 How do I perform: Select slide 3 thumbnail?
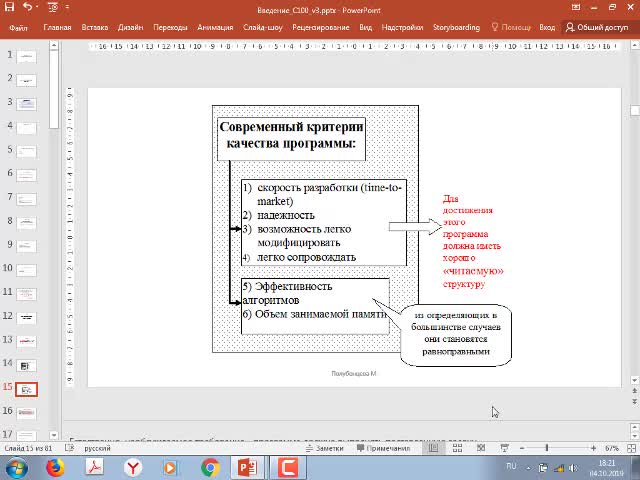click(x=27, y=104)
